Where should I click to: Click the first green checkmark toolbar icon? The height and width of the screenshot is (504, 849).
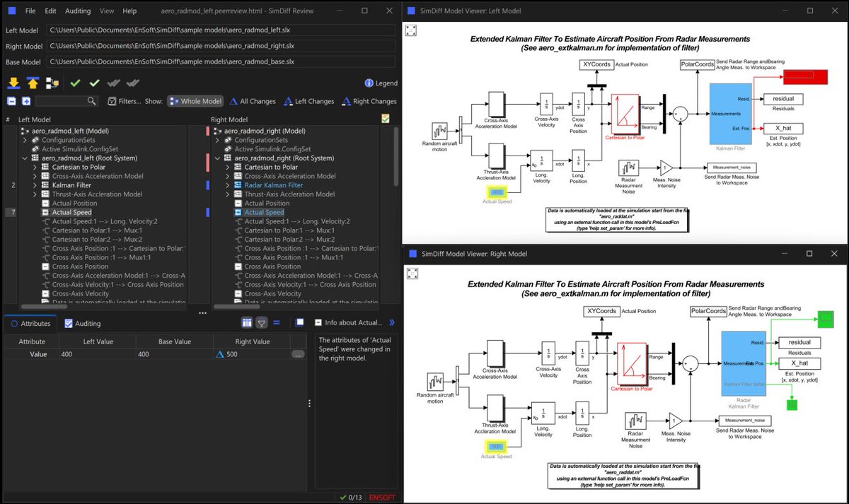75,83
